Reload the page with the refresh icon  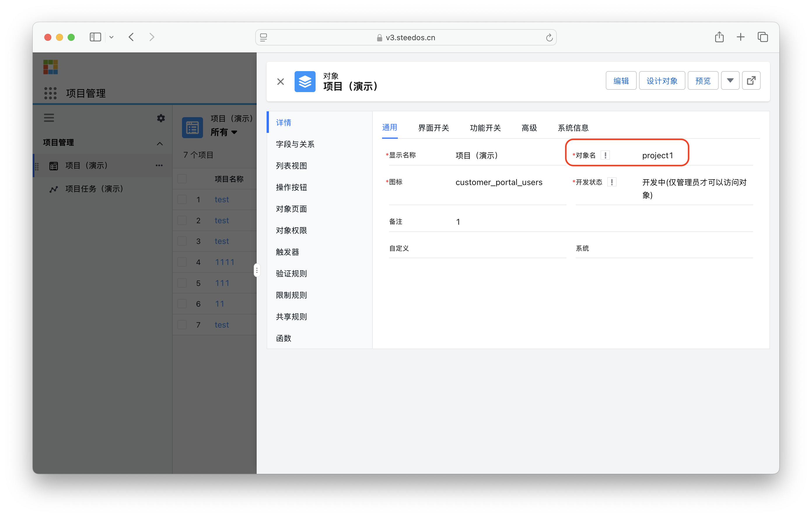click(549, 37)
